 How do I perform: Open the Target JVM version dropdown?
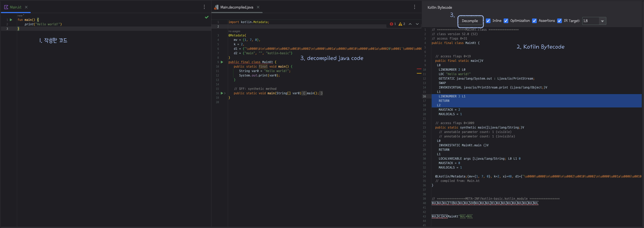[x=602, y=21]
